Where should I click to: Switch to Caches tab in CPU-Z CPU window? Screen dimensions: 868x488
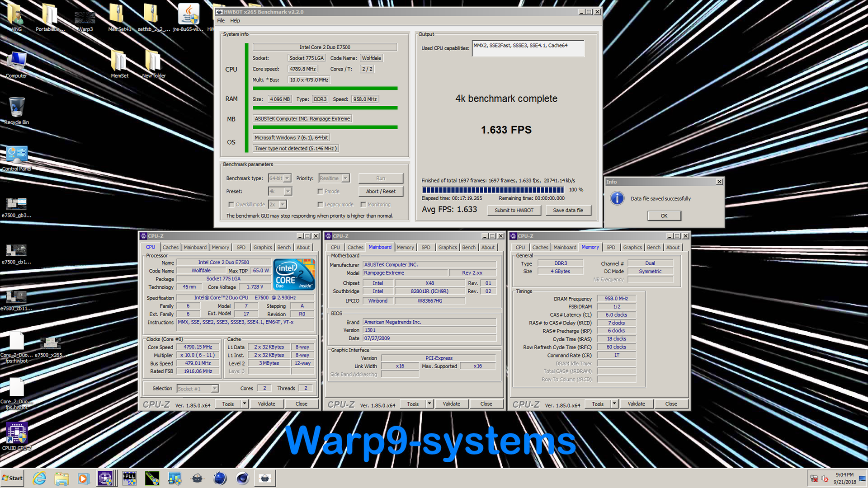click(x=170, y=248)
